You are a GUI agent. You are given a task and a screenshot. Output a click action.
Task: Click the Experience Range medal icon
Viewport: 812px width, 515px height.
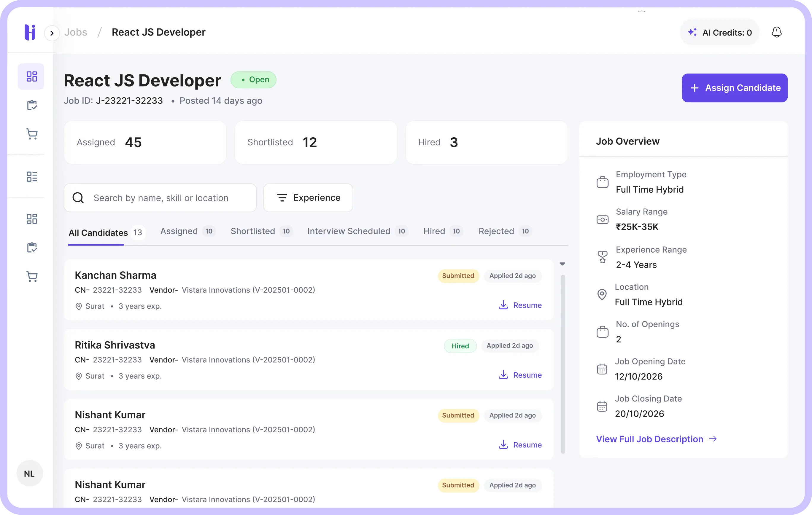coord(602,257)
